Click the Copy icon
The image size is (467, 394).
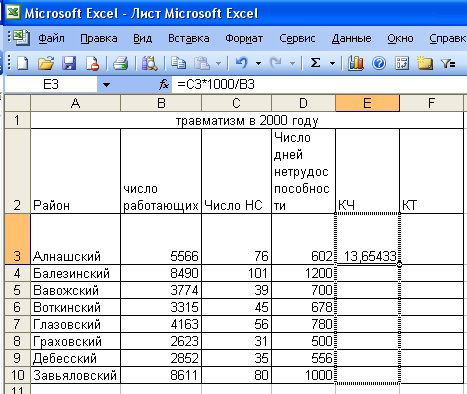point(179,63)
